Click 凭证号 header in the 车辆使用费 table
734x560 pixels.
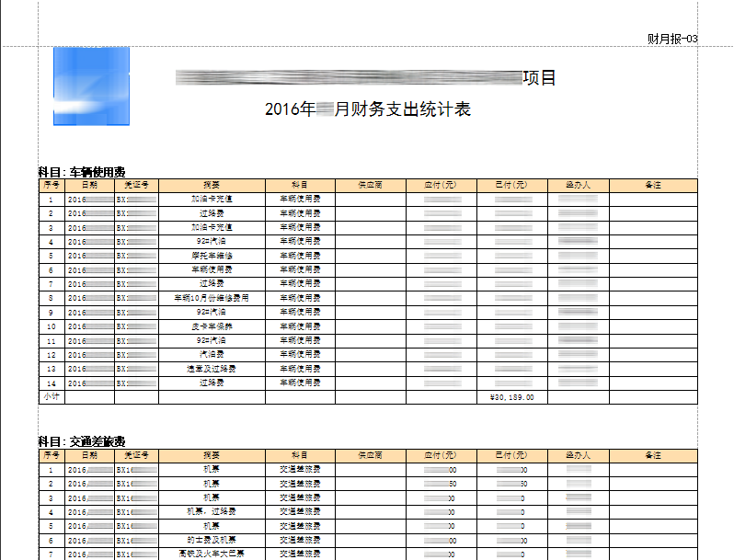(137, 185)
